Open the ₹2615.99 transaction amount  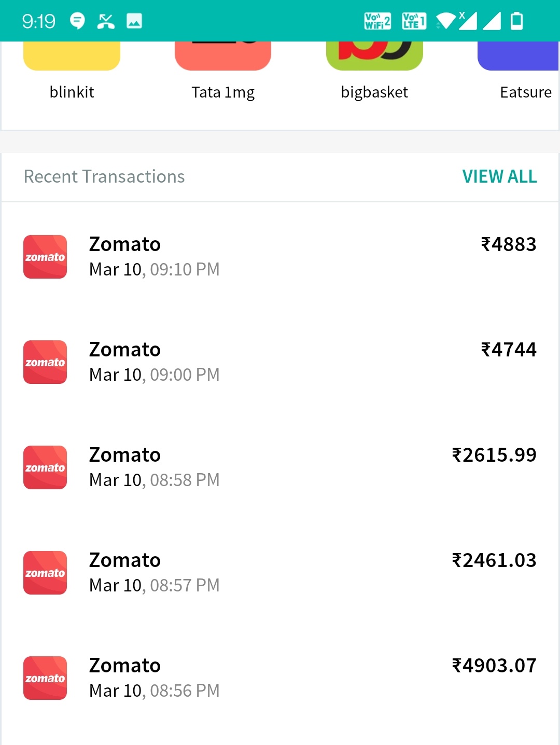pyautogui.click(x=494, y=455)
